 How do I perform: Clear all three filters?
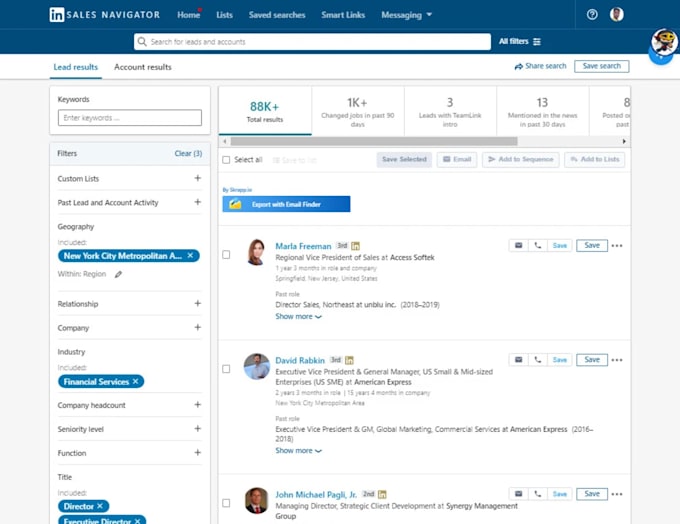[x=188, y=153]
